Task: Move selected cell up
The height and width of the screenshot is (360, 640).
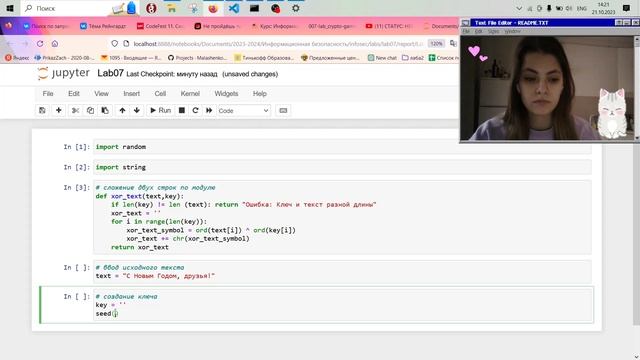Action: [x=122, y=111]
